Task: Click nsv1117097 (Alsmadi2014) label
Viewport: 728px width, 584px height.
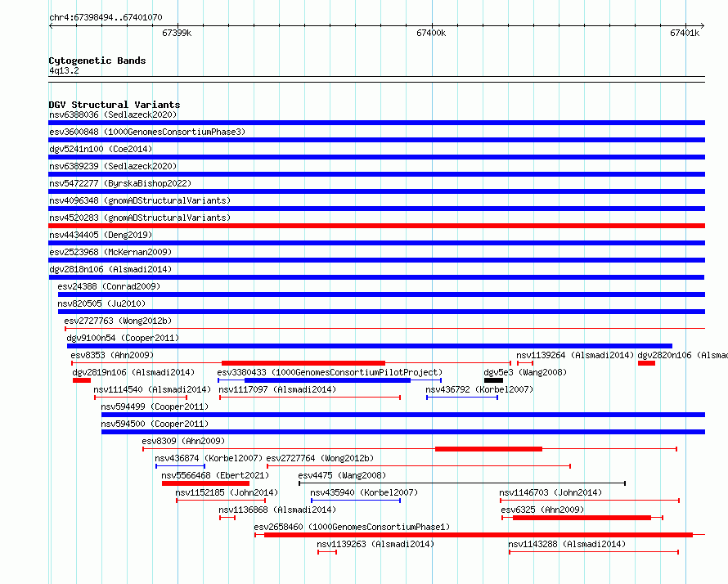Action: click(x=277, y=389)
